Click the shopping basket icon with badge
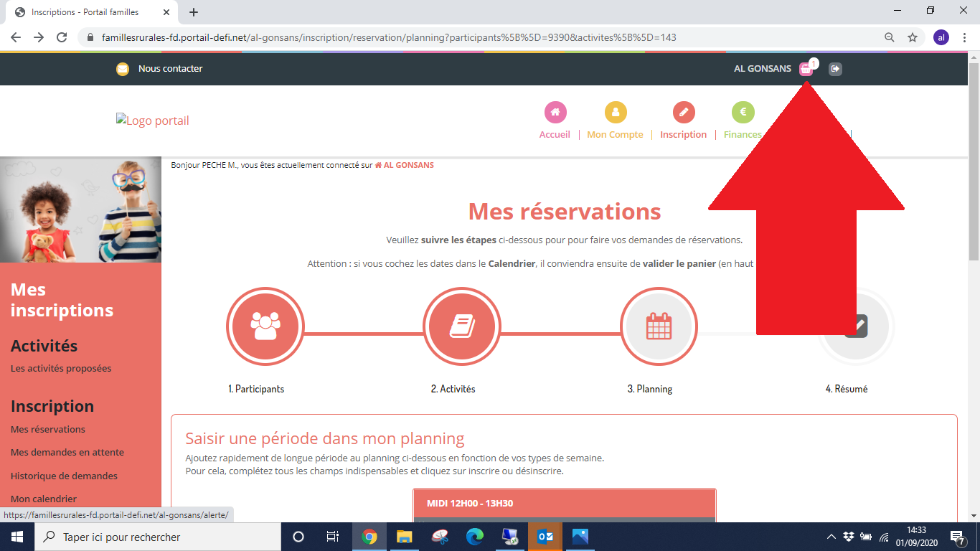The image size is (980, 551). (806, 69)
